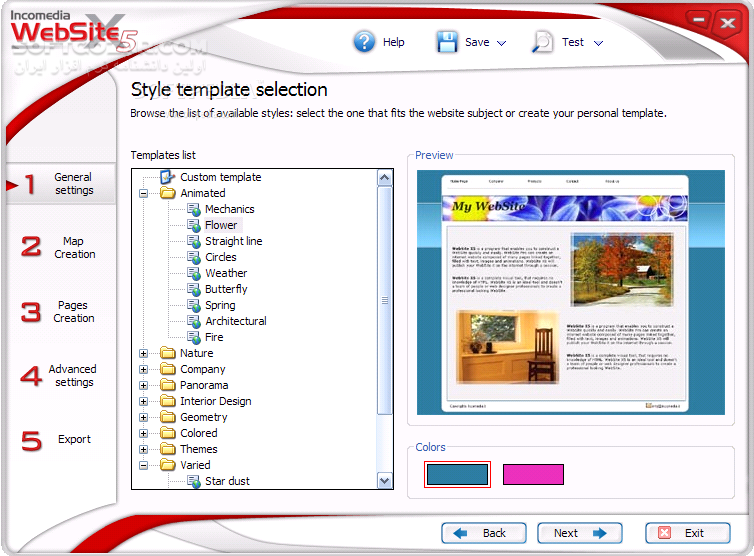
Task: Open the Test dropdown arrow
Action: point(598,43)
